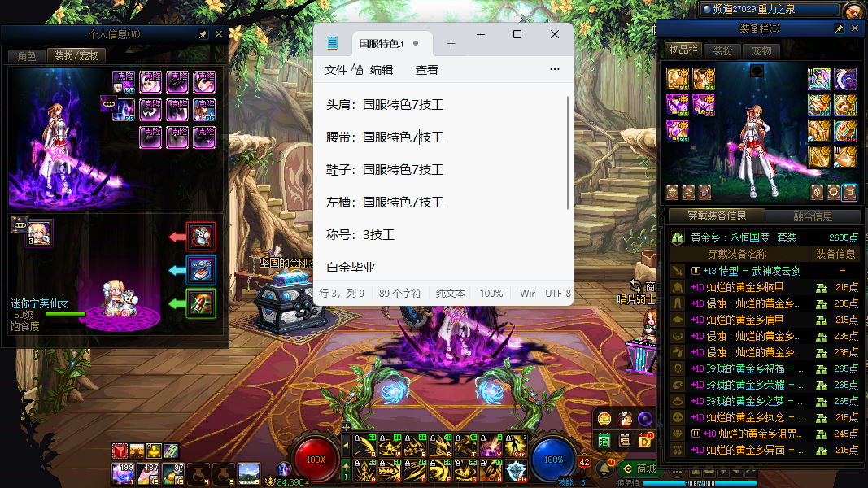Viewport: 868px width, 488px height.
Task: Pin the 装备栏 equipment panel
Action: coord(839,28)
